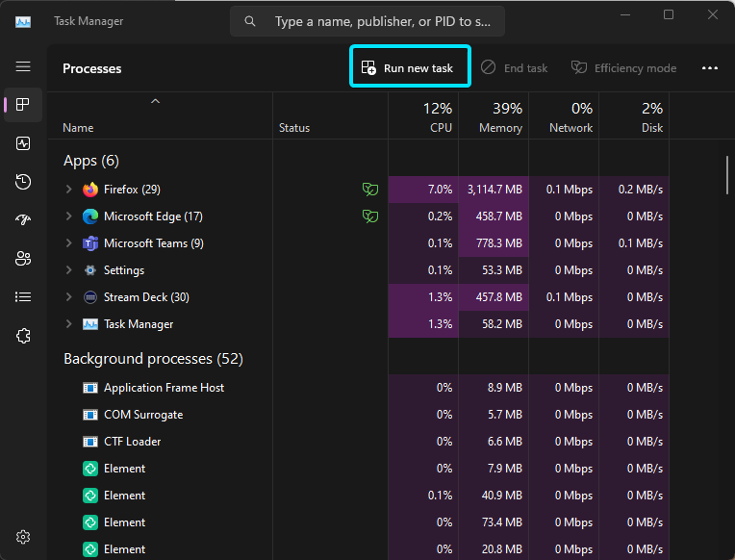Image resolution: width=735 pixels, height=560 pixels.
Task: Click the Settings app gear icon
Action: tap(90, 270)
